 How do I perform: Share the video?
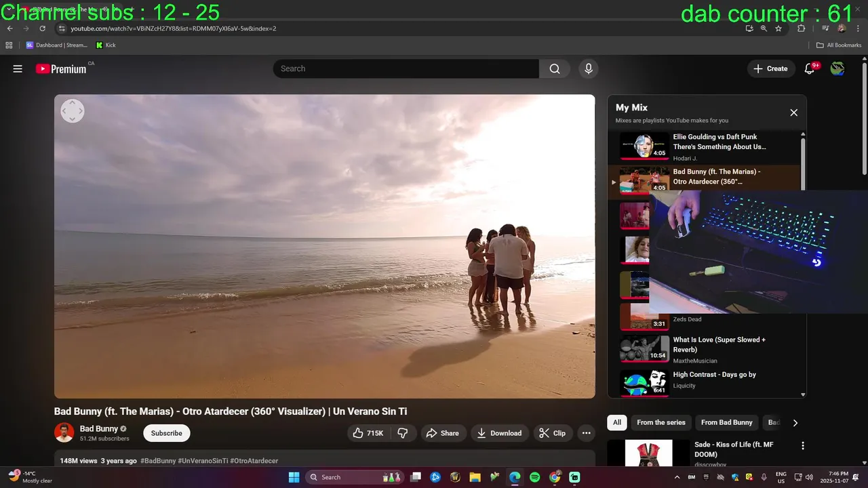[x=443, y=433]
